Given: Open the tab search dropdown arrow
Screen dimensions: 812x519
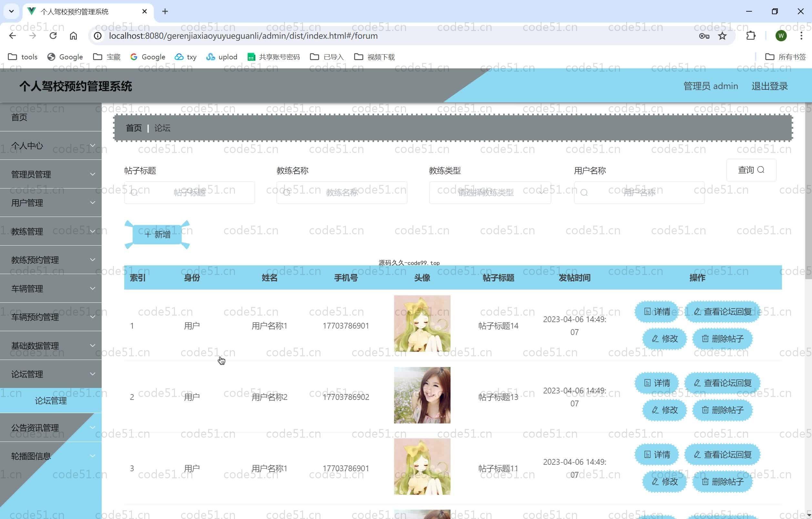Looking at the screenshot, I should pos(12,12).
